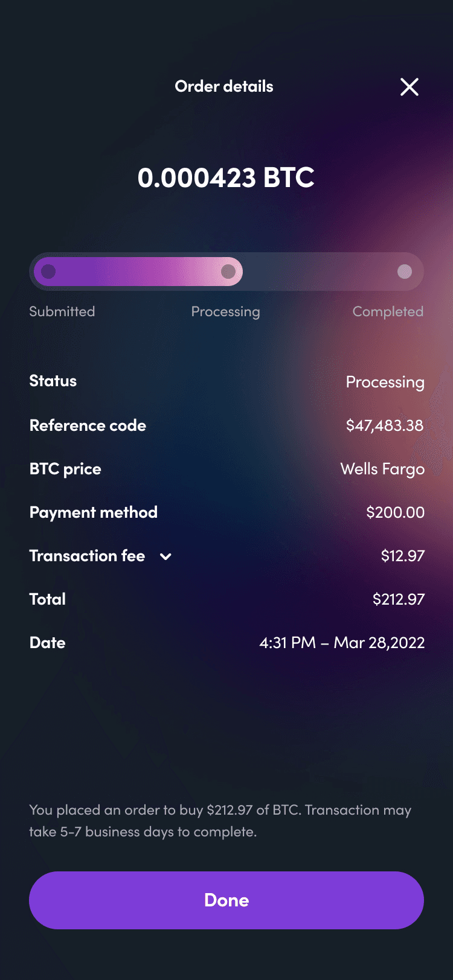The width and height of the screenshot is (453, 980).
Task: Click the $212.97 total amount
Action: 398,599
